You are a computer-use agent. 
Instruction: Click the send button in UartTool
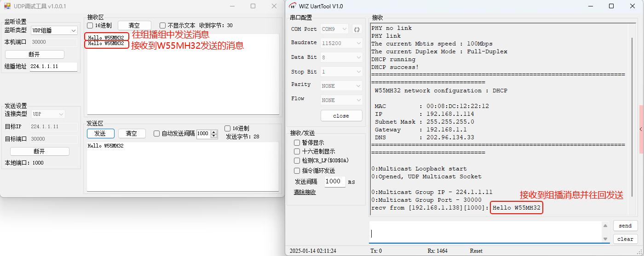(625, 226)
